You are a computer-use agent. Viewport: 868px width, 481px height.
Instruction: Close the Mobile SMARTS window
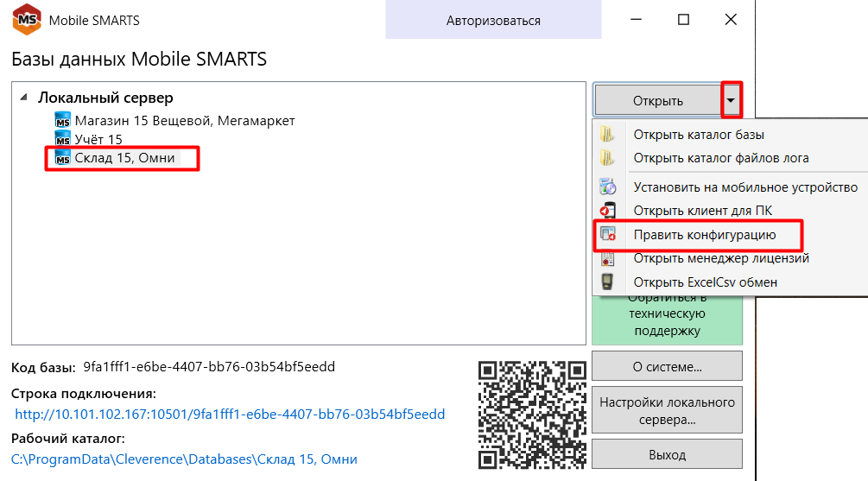pos(731,19)
